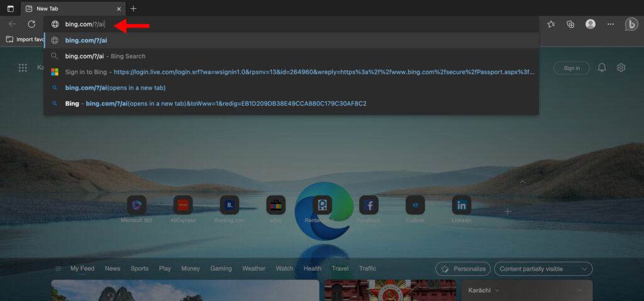Click the Sign in button
This screenshot has height=301, width=644.
click(572, 68)
